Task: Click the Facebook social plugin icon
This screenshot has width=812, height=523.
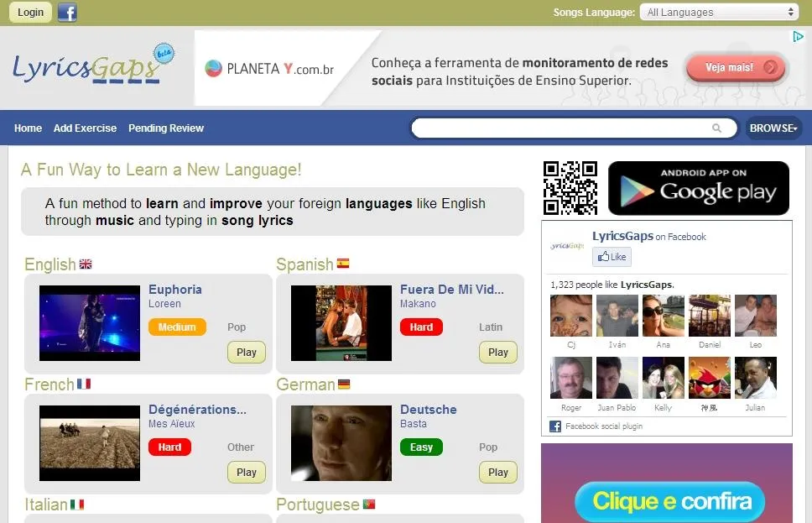Action: (555, 426)
